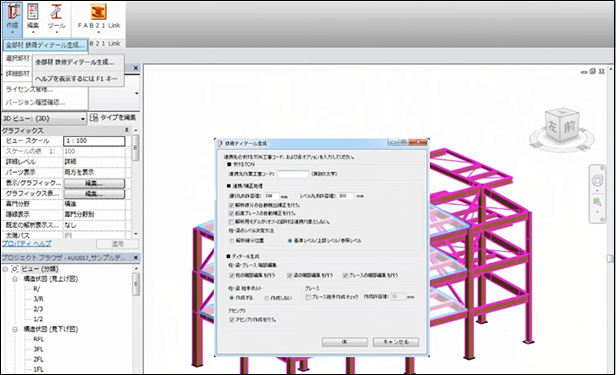This screenshot has height=375, width=616.
Task: Check the ブレース継手作成チェック checkbox
Action: click(308, 297)
